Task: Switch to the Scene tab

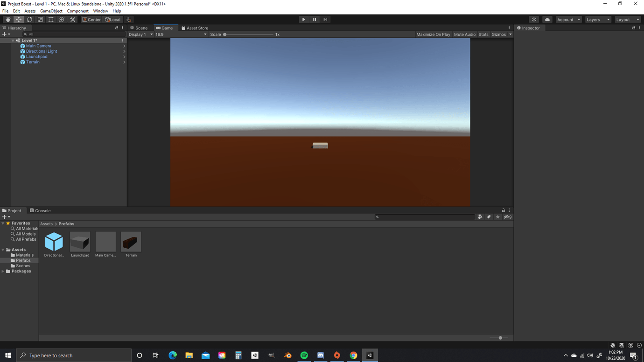Action: (x=139, y=28)
